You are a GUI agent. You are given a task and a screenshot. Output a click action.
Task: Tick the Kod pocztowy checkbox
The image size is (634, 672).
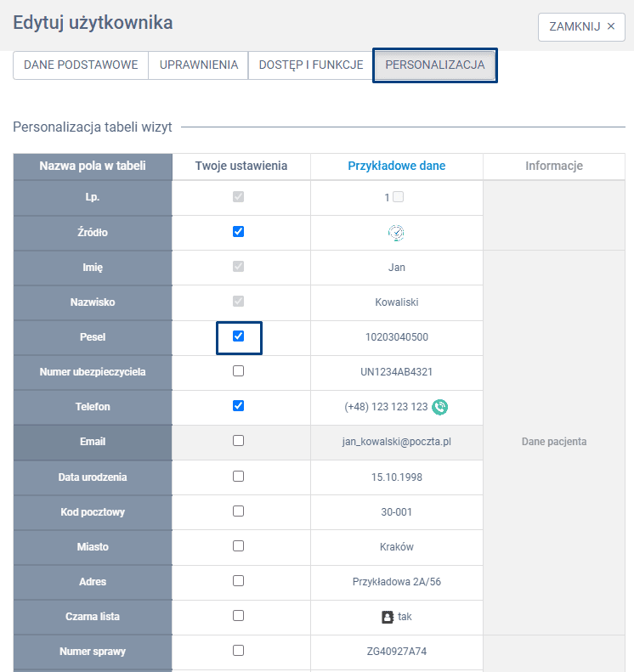click(x=238, y=511)
